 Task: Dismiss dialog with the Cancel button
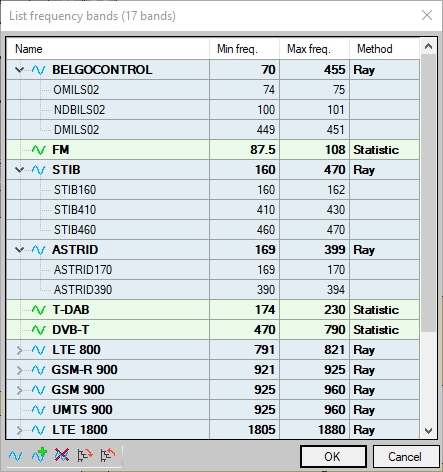[x=405, y=457]
